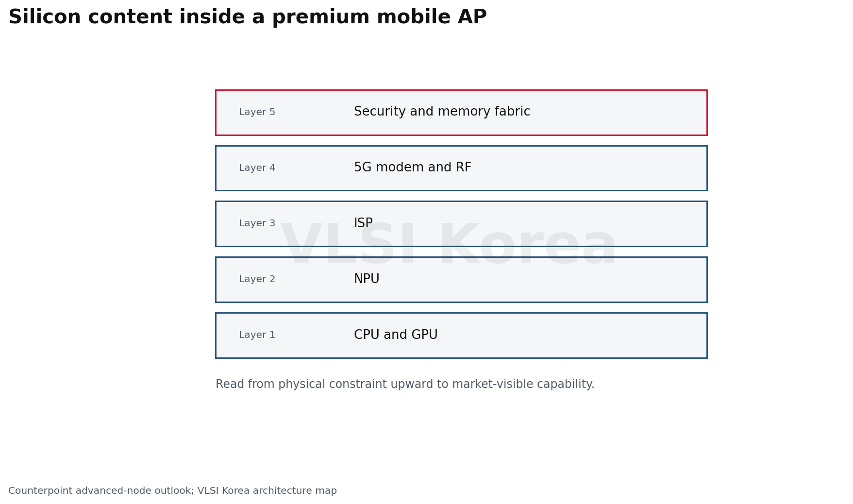Click the NPU layer box
Viewport: 853px width, 504px height.
click(461, 280)
